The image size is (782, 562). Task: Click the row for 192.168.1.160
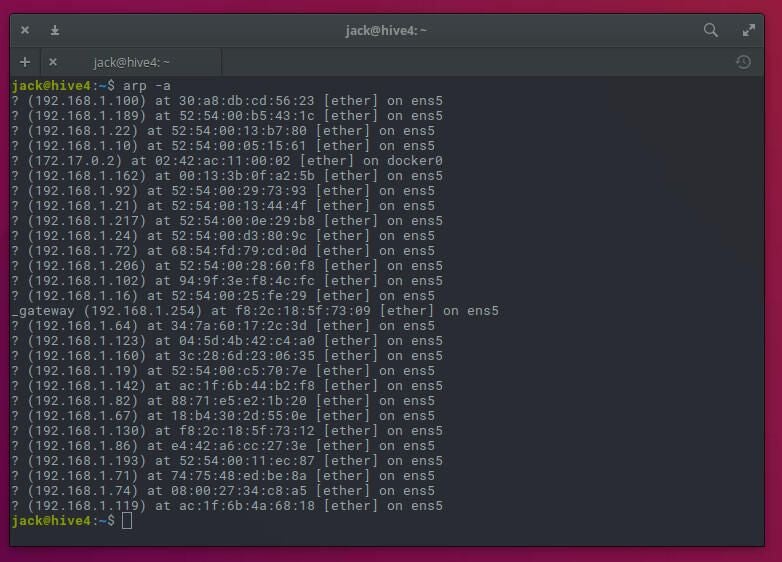point(227,356)
